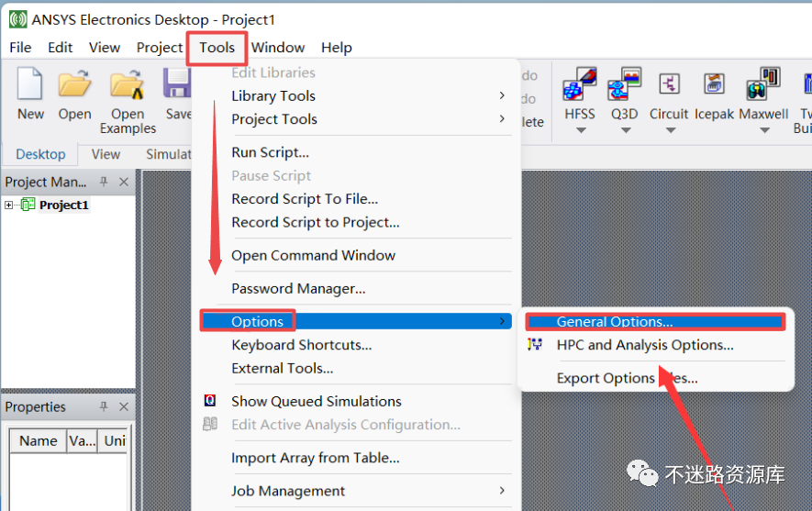The width and height of the screenshot is (812, 511).
Task: Select Project1 in the project tree
Action: click(64, 205)
